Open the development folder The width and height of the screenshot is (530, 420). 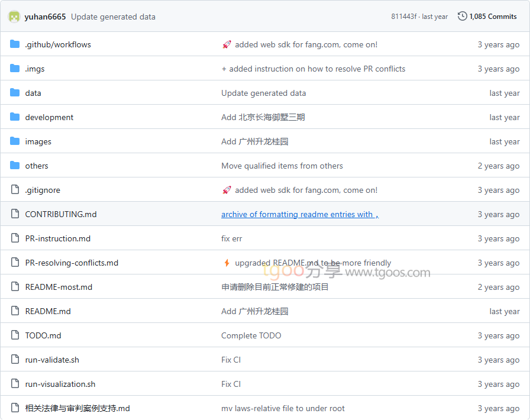(49, 117)
